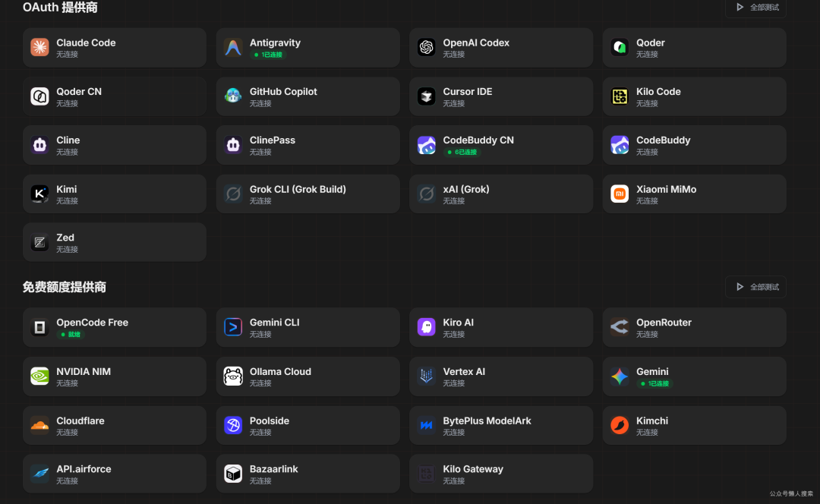Open the BytePlus ModelArk icon
This screenshot has width=820, height=504.
pos(426,426)
